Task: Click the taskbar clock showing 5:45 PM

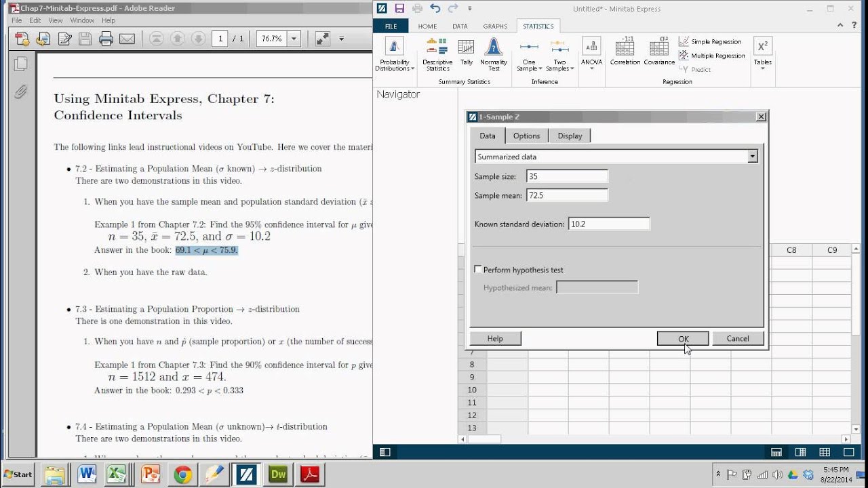Action: pos(836,469)
